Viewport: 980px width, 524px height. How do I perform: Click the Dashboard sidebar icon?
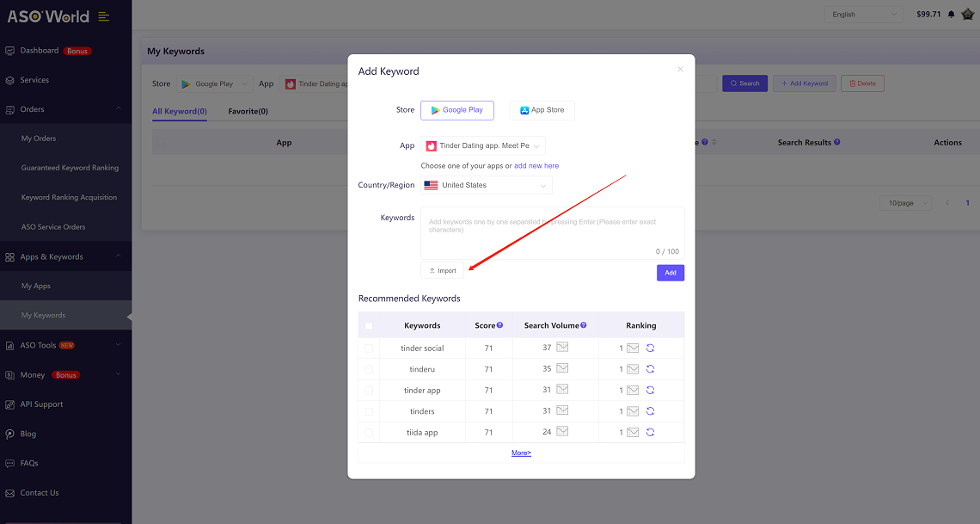[x=10, y=51]
